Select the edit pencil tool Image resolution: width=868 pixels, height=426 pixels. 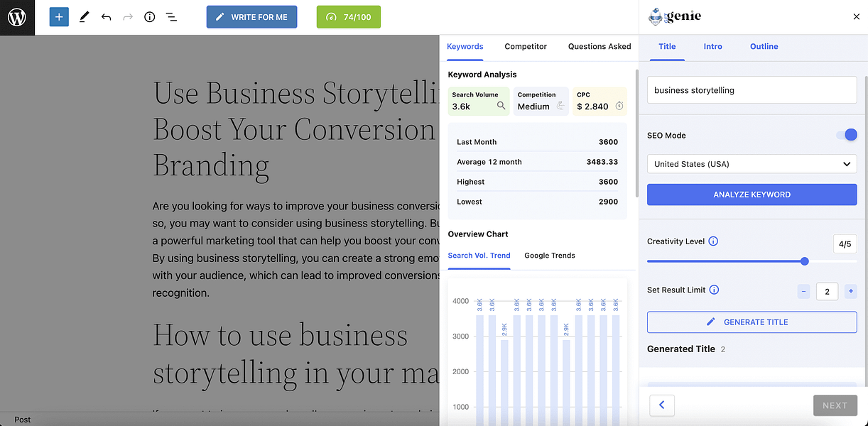coord(84,16)
